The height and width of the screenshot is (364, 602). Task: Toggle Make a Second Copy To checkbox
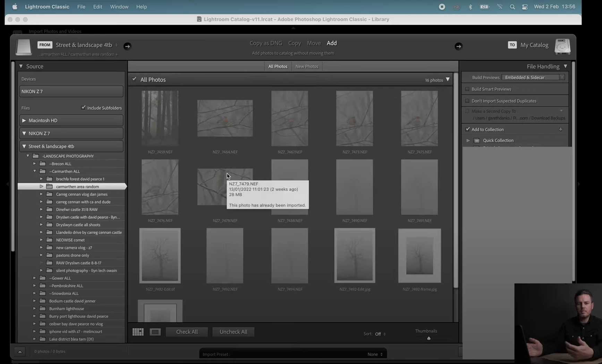pyautogui.click(x=467, y=111)
